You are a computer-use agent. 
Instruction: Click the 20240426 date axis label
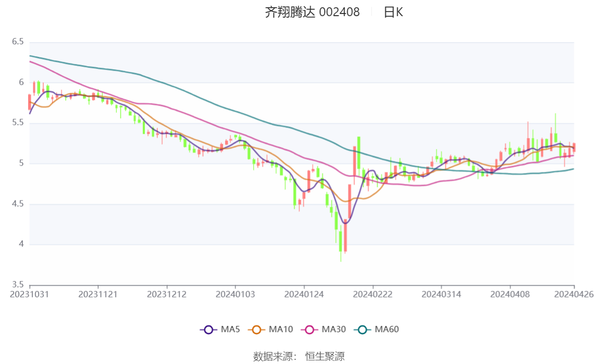click(x=574, y=294)
